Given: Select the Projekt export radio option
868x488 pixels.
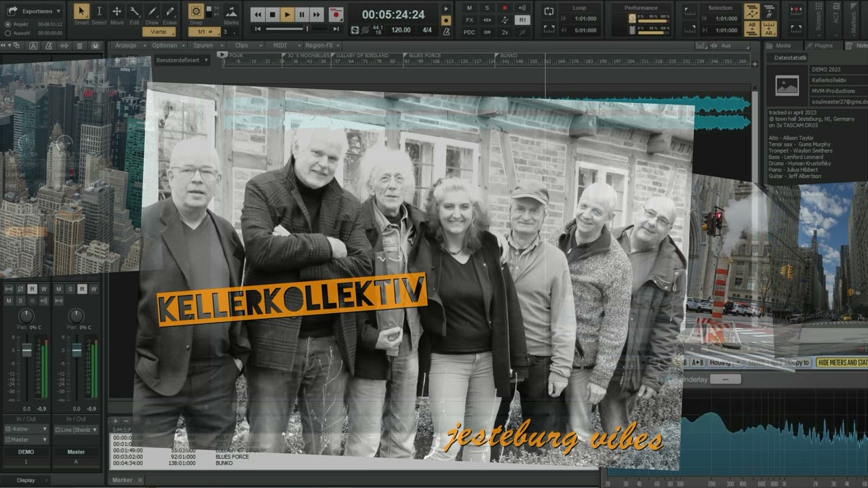Looking at the screenshot, I should [x=7, y=24].
